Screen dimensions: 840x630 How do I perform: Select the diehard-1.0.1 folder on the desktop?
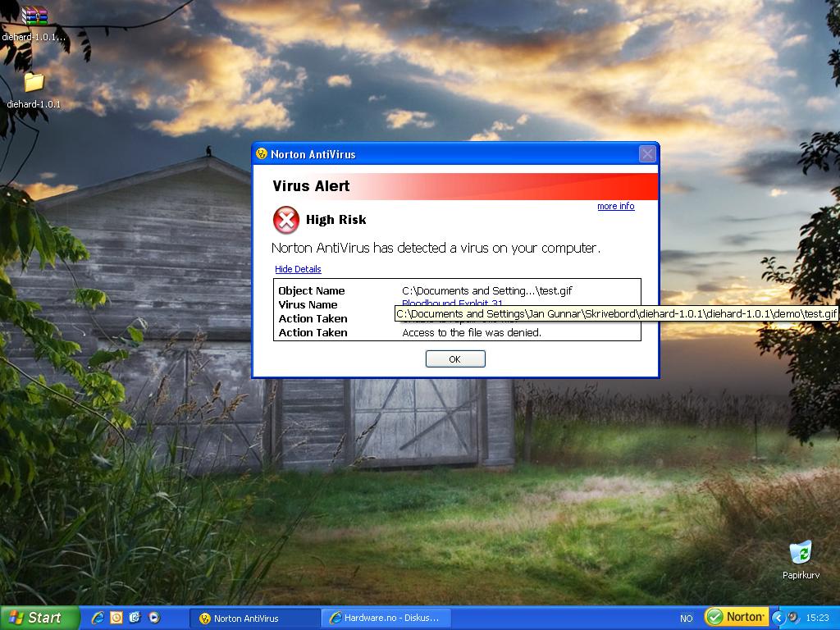click(x=34, y=91)
